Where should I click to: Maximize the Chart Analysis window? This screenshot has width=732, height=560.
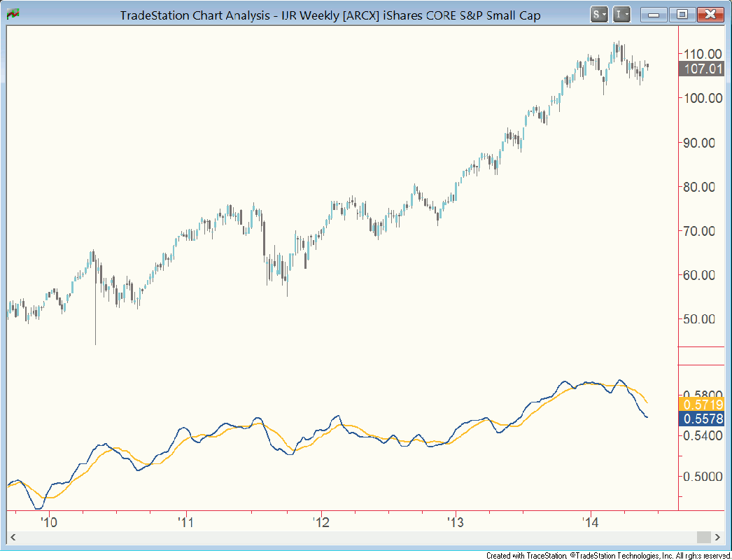[682, 14]
